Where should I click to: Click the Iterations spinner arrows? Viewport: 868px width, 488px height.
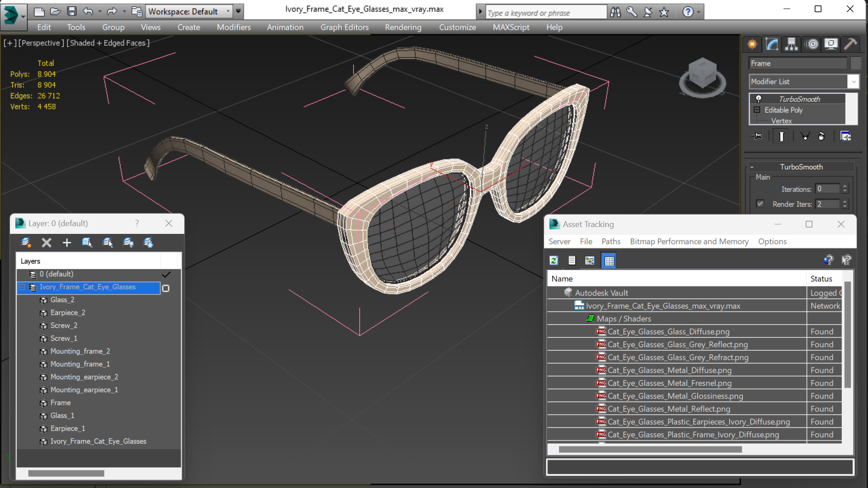pyautogui.click(x=845, y=189)
